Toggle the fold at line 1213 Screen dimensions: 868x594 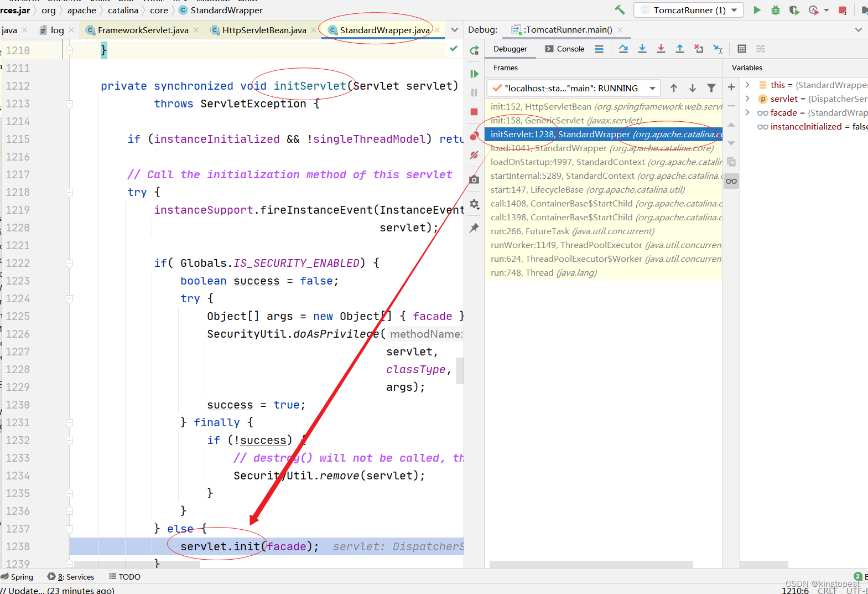coord(69,104)
